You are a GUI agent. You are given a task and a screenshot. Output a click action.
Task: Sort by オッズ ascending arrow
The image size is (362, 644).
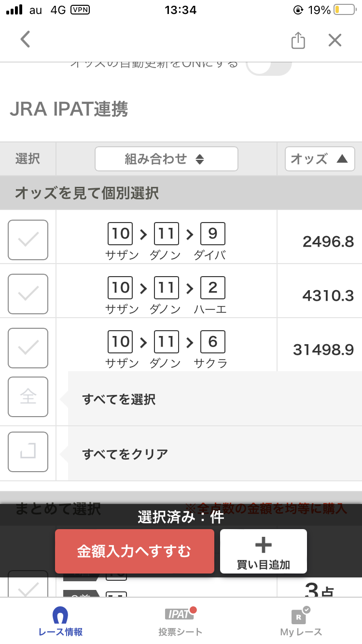pos(320,159)
